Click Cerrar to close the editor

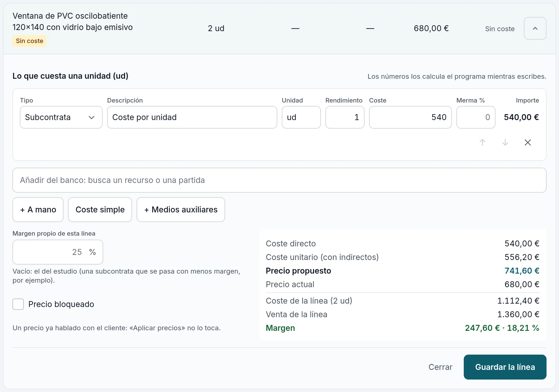(440, 367)
